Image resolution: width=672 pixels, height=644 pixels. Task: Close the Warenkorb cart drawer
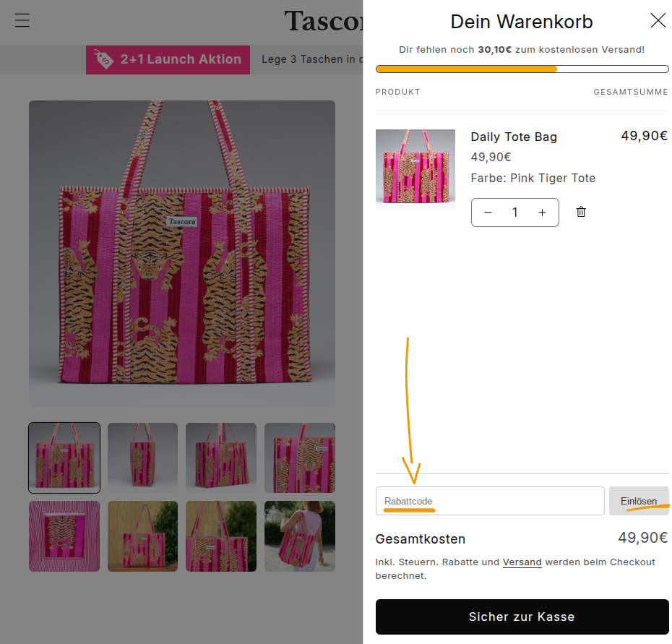658,20
